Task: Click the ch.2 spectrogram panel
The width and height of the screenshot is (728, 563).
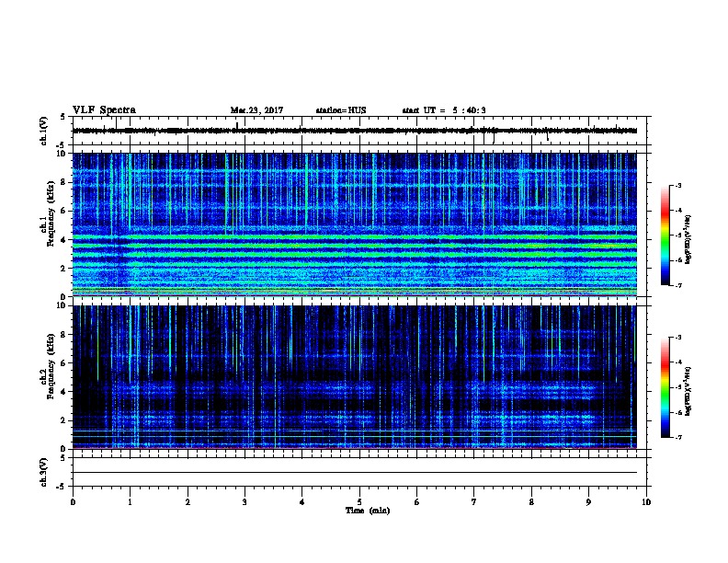Action: pyautogui.click(x=355, y=377)
